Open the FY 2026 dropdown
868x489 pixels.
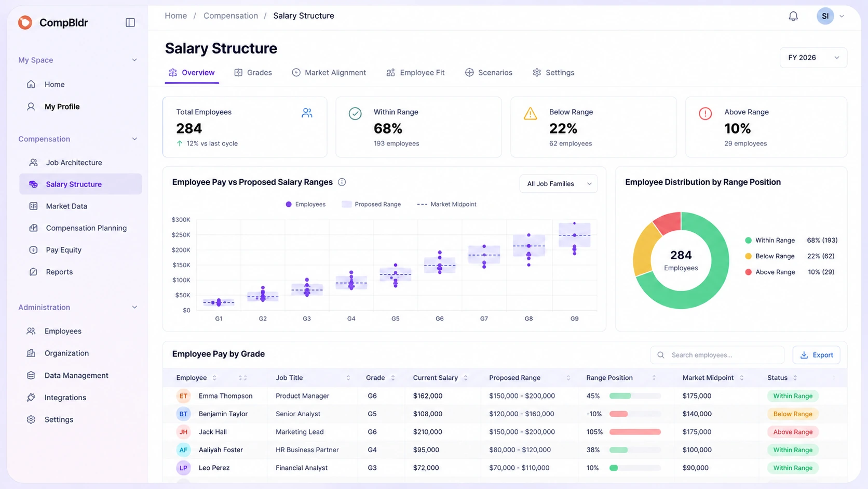(813, 58)
